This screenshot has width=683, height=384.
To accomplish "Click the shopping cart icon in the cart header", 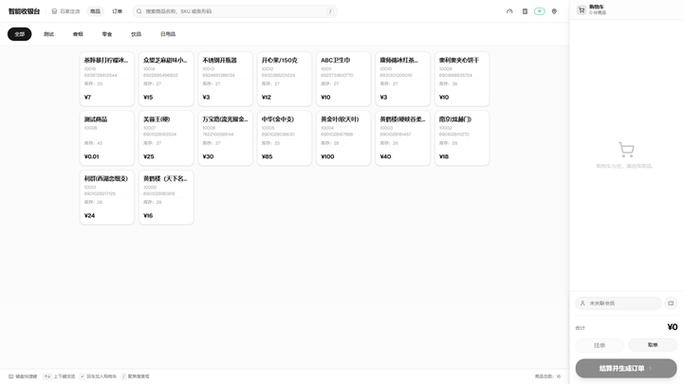I will click(x=582, y=10).
